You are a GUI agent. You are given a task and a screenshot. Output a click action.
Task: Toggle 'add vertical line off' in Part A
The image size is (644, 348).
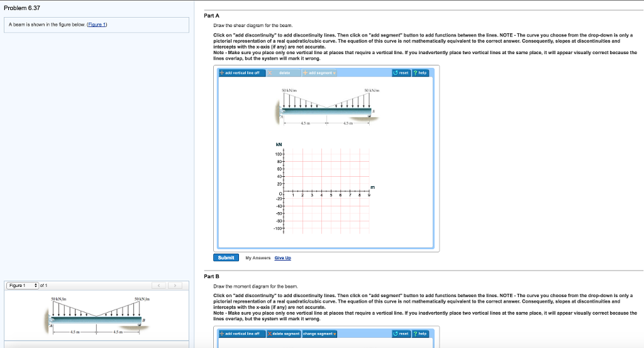[242, 73]
